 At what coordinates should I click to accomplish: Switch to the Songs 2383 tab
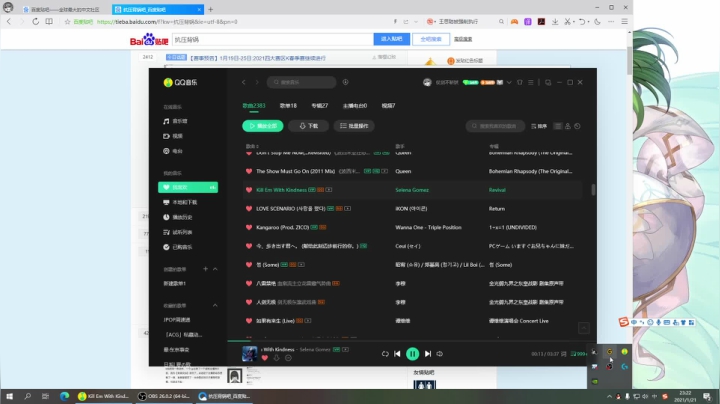pos(254,106)
